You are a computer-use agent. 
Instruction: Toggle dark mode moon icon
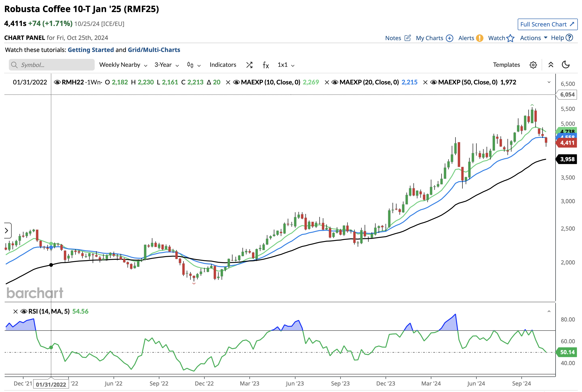[566, 65]
